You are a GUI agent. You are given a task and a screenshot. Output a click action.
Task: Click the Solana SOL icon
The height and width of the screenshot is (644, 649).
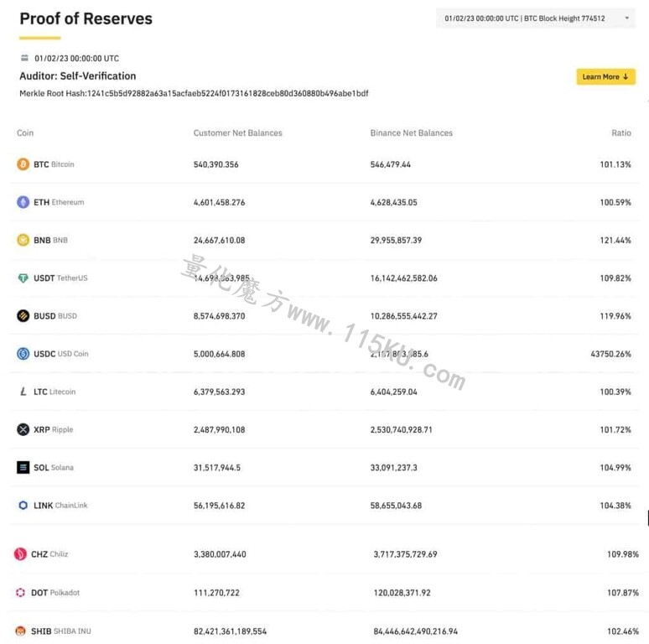23,467
